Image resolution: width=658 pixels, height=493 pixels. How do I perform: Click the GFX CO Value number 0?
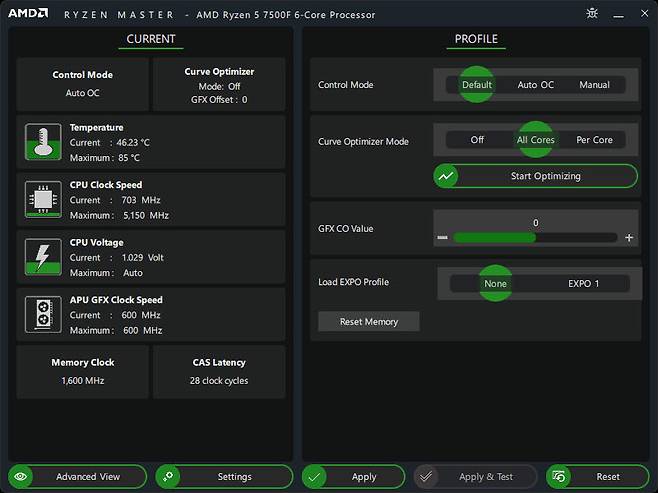(x=535, y=223)
